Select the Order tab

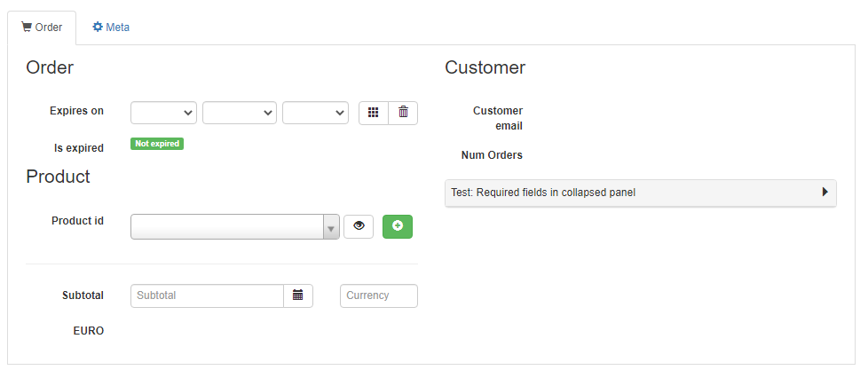pos(42,28)
